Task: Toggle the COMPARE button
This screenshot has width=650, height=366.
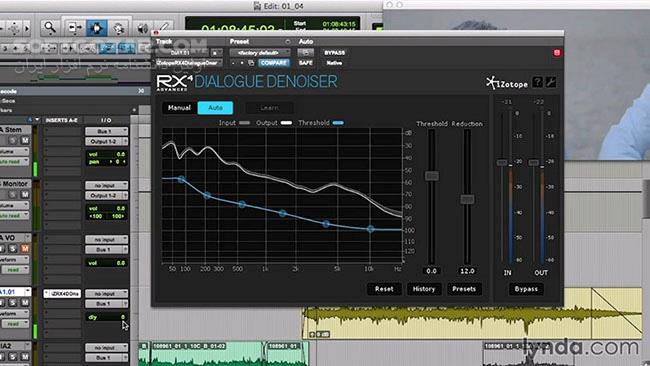Action: 273,63
